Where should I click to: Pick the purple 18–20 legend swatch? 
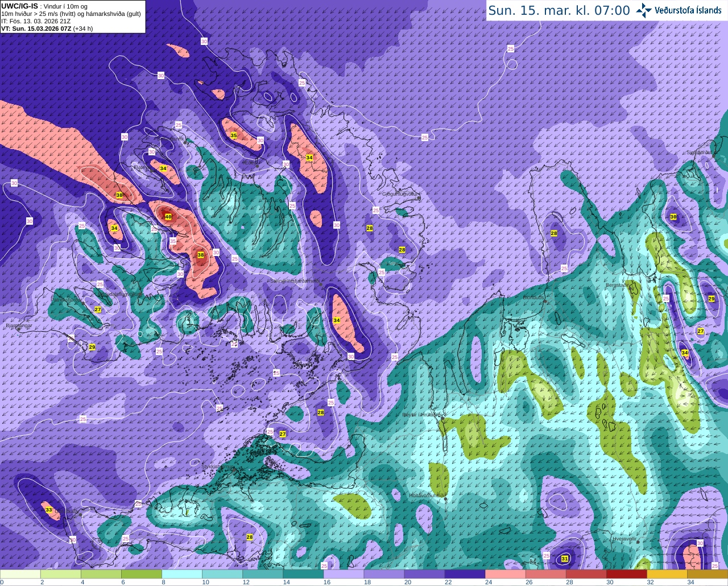click(384, 574)
